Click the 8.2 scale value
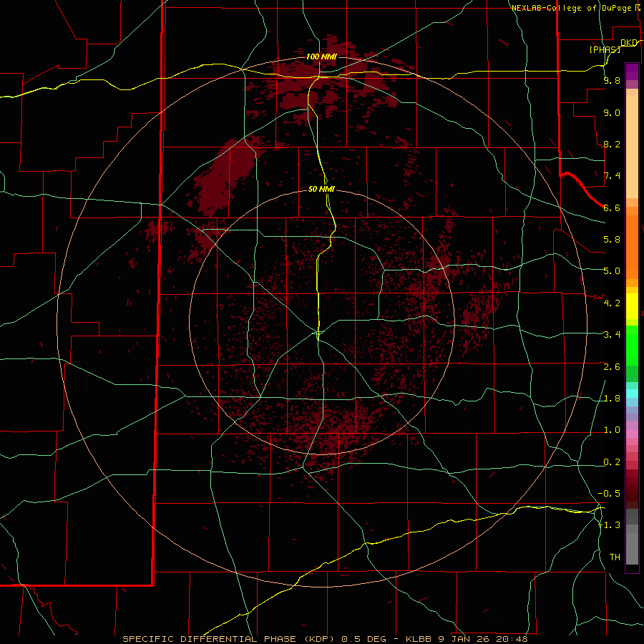This screenshot has height=644, width=644. click(612, 144)
